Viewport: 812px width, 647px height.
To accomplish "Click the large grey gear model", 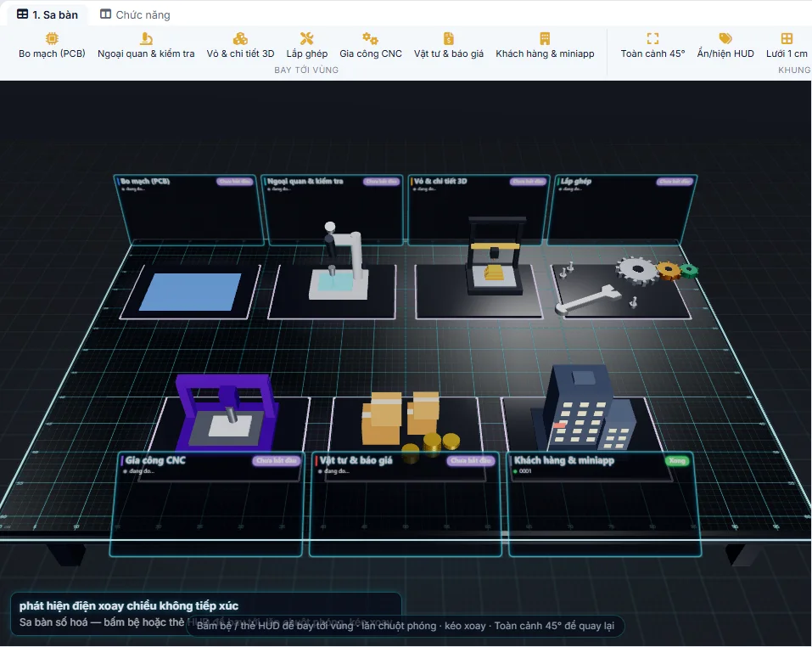I will click(x=637, y=270).
